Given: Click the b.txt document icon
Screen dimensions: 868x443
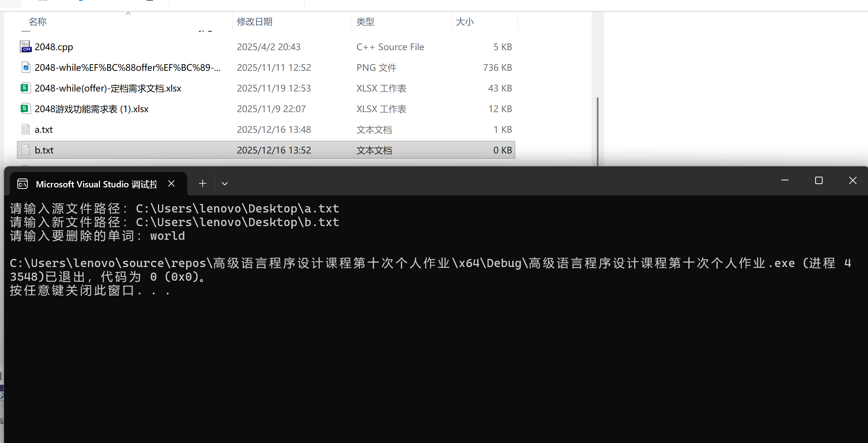Looking at the screenshot, I should [x=25, y=150].
